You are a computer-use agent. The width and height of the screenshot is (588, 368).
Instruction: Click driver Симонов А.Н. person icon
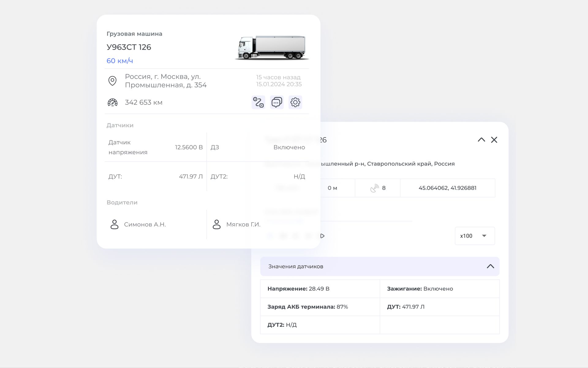click(114, 224)
